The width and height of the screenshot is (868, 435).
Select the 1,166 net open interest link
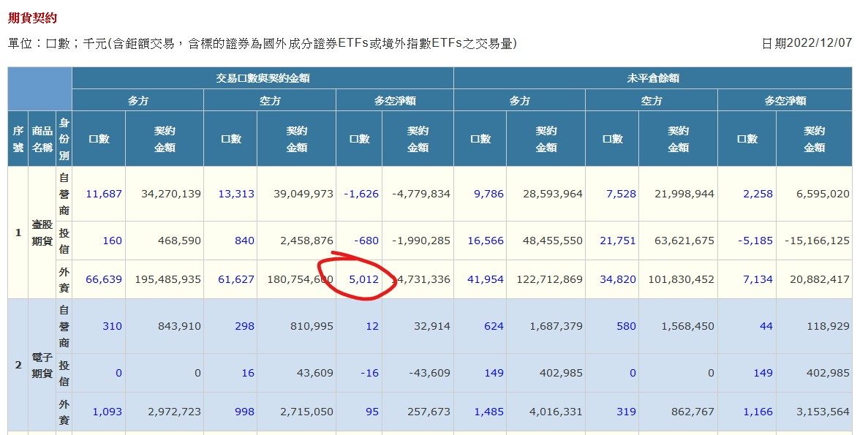point(757,412)
